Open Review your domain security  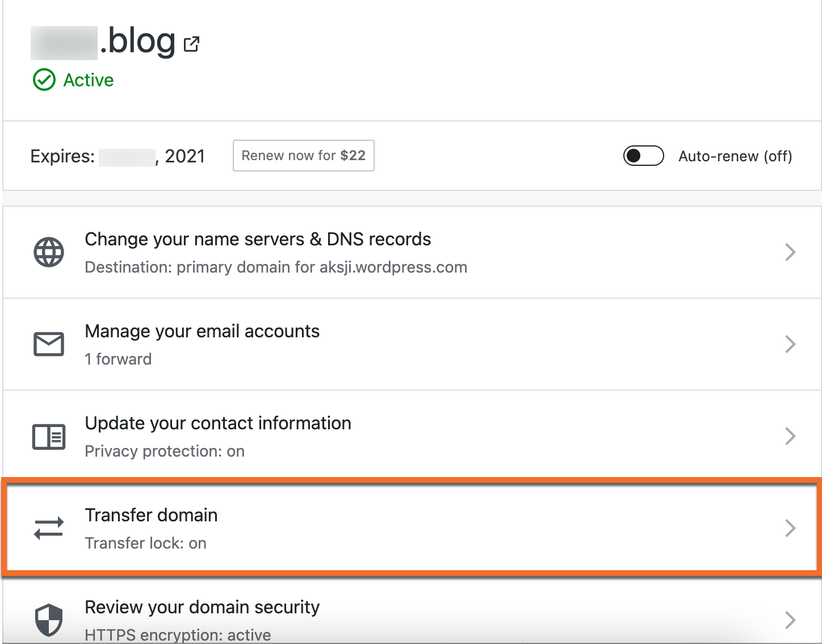coord(202,607)
